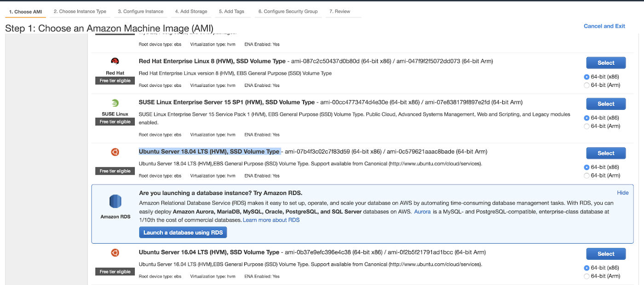This screenshot has width=644, height=285.
Task: Click Red Hat Free tier eligible badge
Action: pyautogui.click(x=115, y=81)
